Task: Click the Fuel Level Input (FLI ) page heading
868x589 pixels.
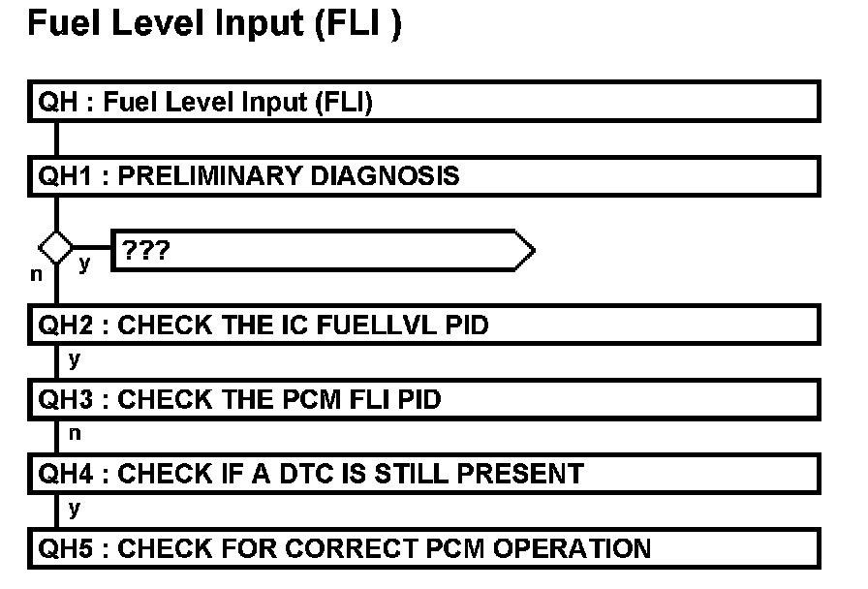Action: [214, 26]
